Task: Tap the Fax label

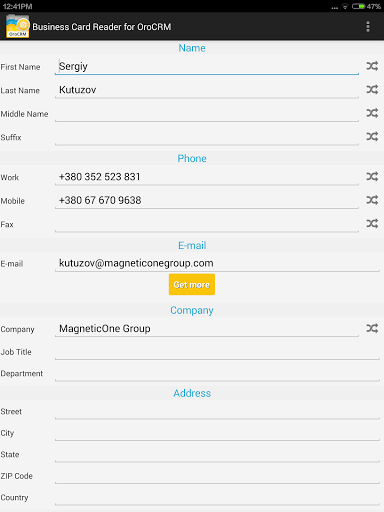Action: (7, 224)
